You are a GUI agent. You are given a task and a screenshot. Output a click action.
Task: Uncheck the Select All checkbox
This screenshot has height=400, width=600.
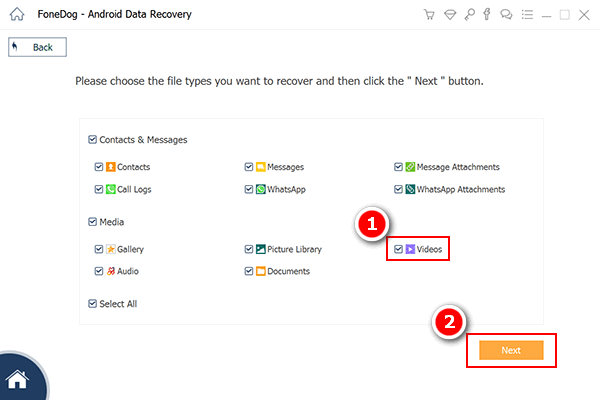pyautogui.click(x=92, y=304)
